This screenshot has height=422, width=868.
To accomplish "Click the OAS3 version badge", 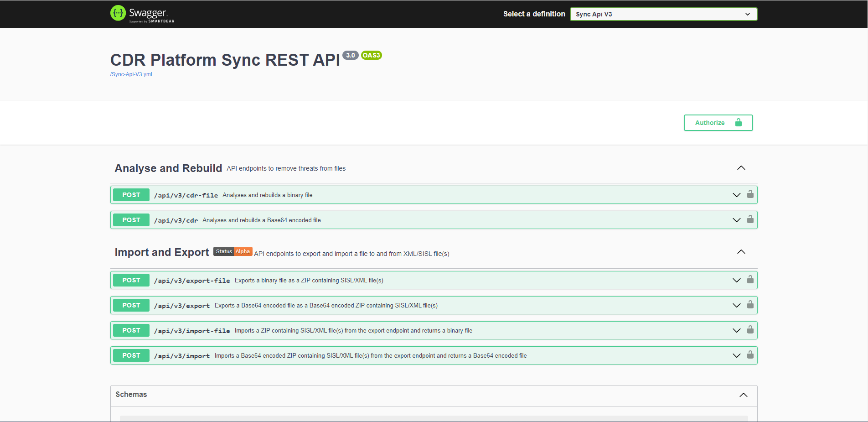I will (x=371, y=55).
